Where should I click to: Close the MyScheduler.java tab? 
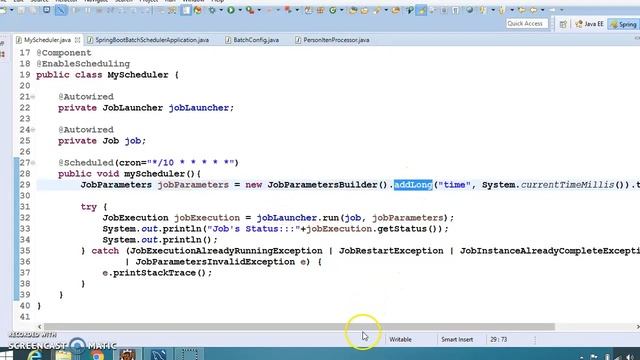coord(77,40)
